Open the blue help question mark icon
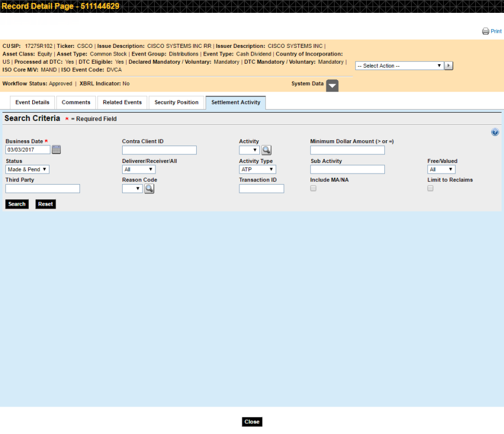 pos(495,133)
